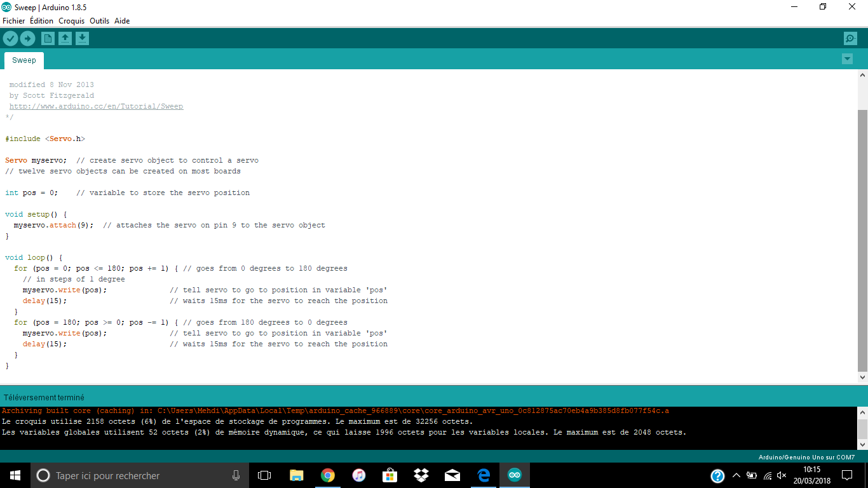This screenshot has width=868, height=488.
Task: Open Windows Task View icon
Action: point(264,475)
